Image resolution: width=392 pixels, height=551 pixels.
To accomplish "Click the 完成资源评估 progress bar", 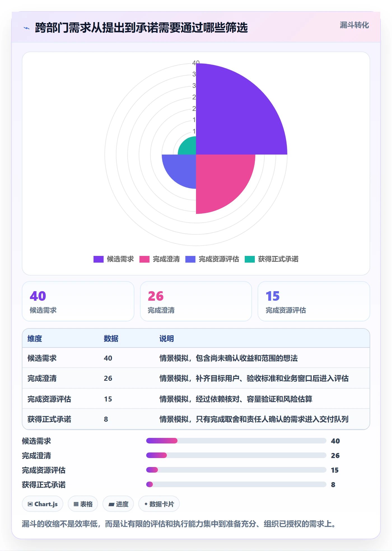I will click(x=236, y=470).
